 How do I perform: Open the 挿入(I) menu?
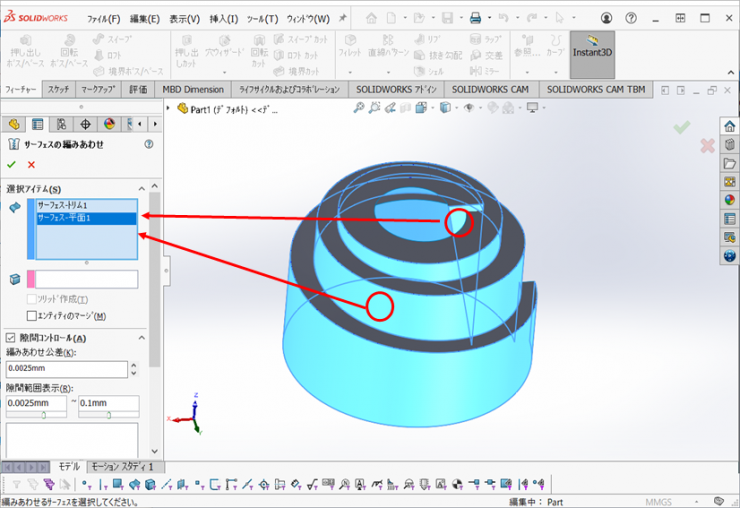coord(223,19)
